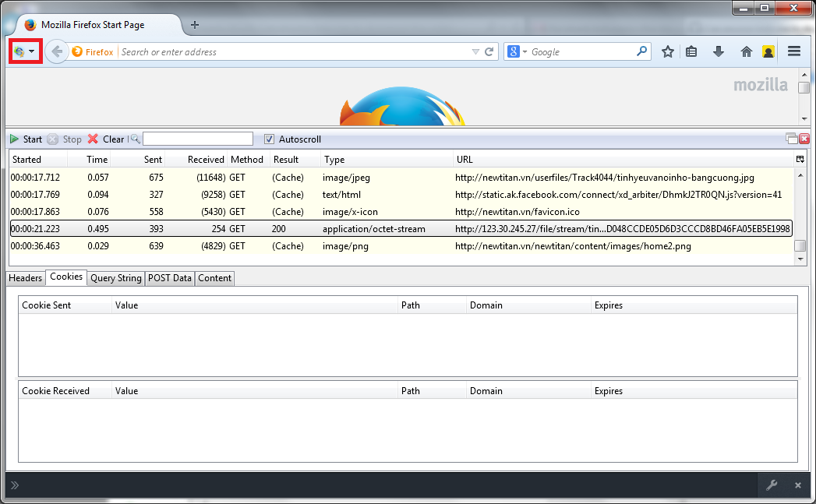Click into the Google search box
The height and width of the screenshot is (504, 816).
(x=582, y=52)
